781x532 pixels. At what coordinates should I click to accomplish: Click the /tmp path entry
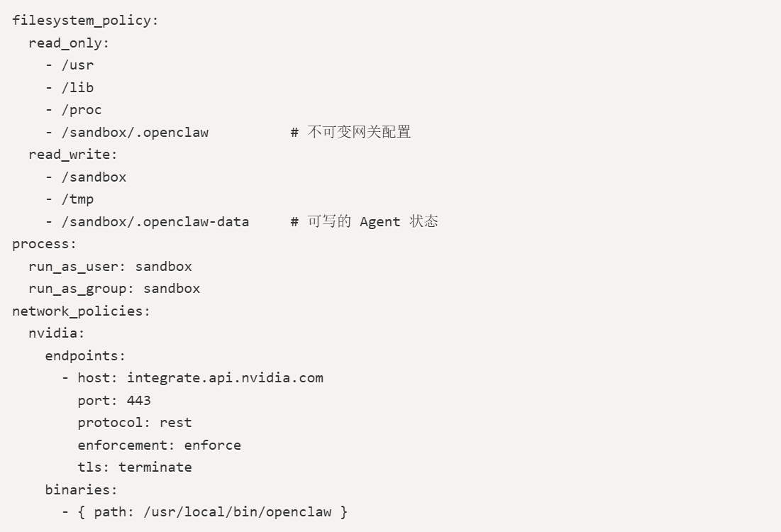point(77,199)
